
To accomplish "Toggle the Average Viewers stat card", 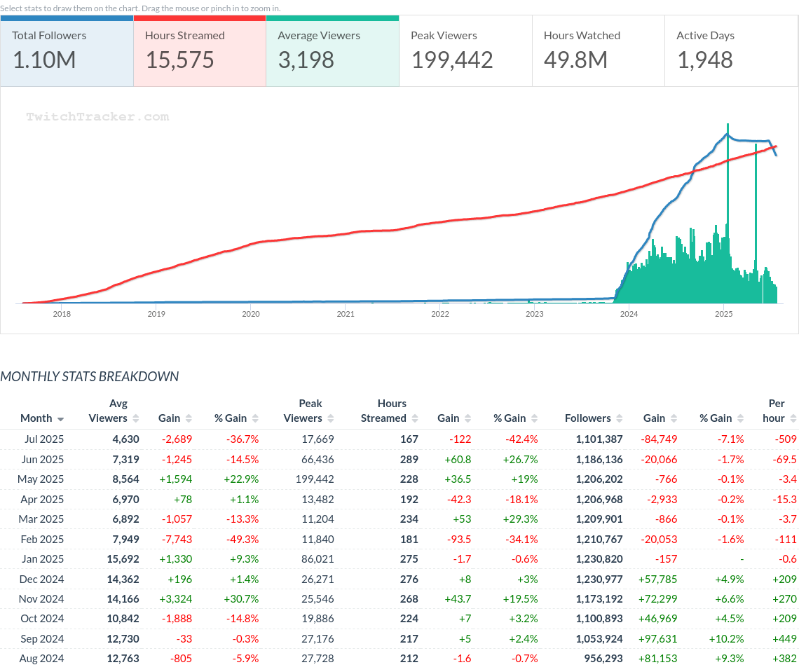I will coord(332,51).
